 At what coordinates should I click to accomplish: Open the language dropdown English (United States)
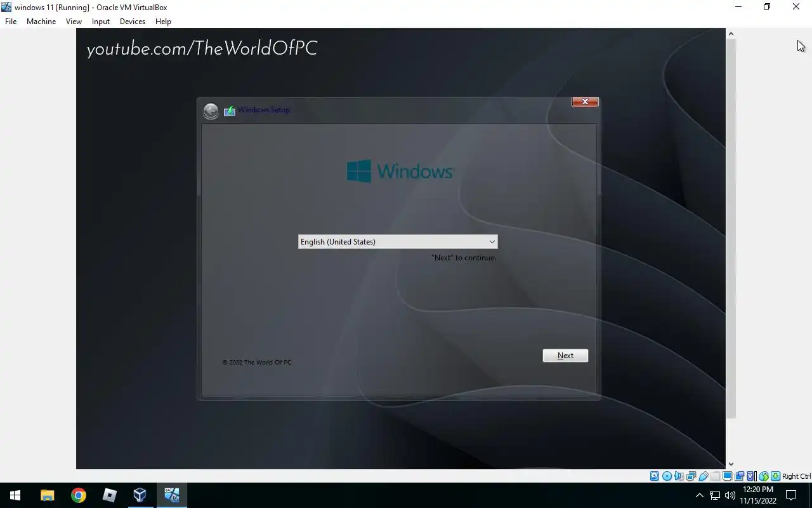[398, 241]
